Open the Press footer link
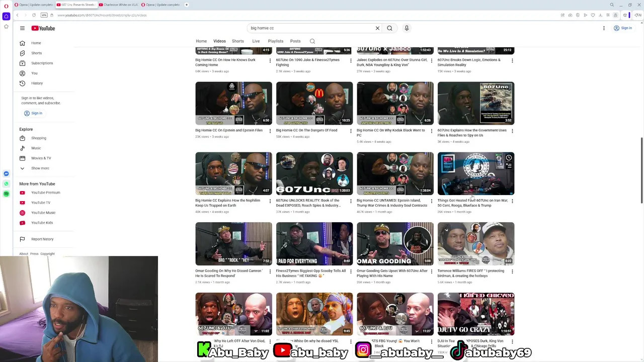The image size is (644, 362). tap(34, 254)
